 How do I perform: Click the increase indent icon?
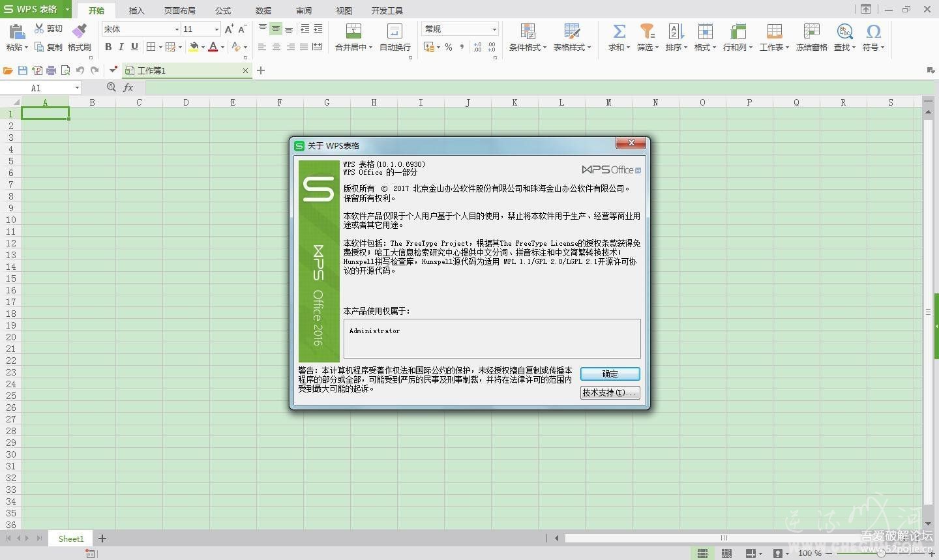318,29
